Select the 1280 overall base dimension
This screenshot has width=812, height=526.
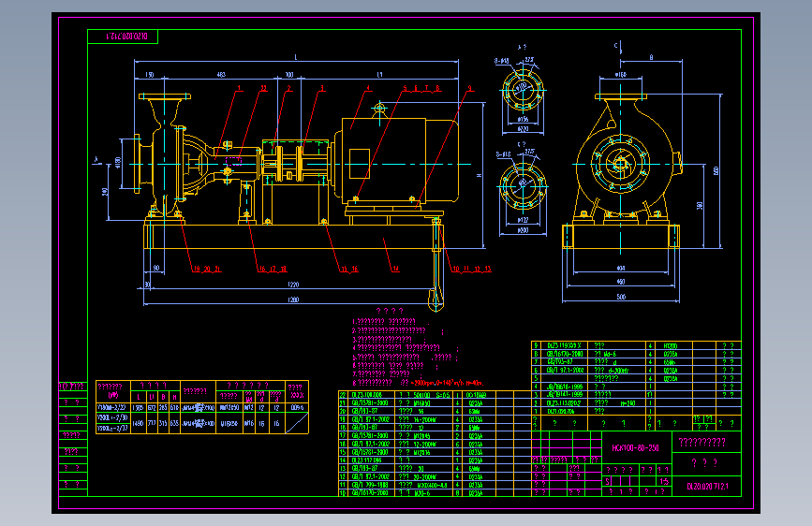click(293, 300)
